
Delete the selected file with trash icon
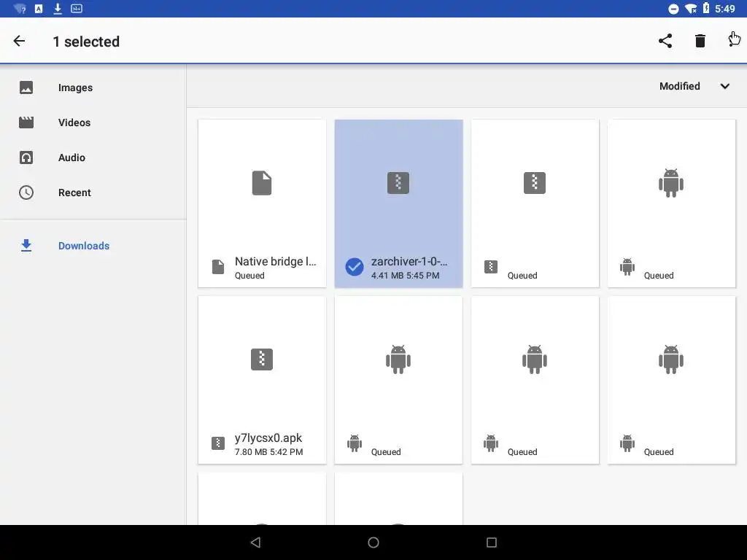coord(700,41)
